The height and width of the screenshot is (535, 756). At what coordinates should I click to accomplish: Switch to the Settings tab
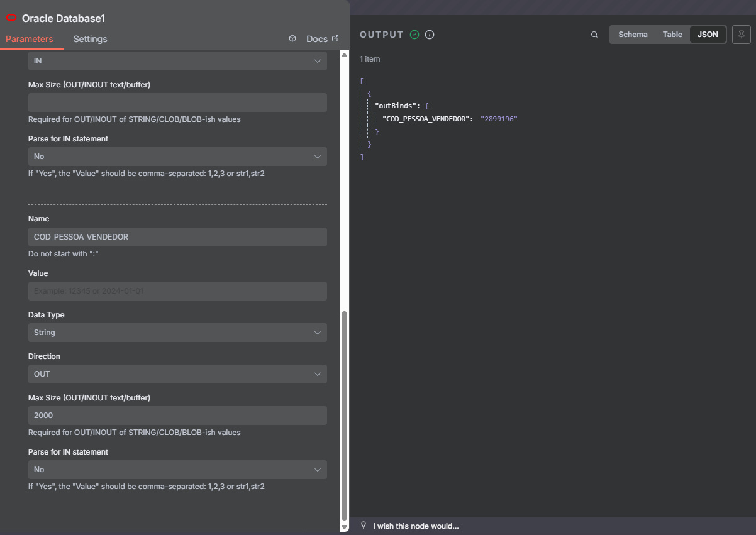pos(90,39)
